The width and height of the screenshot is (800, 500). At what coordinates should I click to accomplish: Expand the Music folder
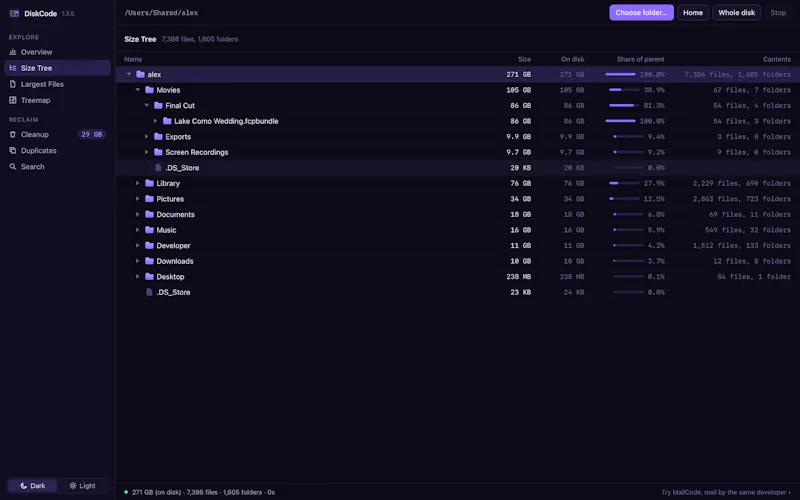(x=138, y=230)
